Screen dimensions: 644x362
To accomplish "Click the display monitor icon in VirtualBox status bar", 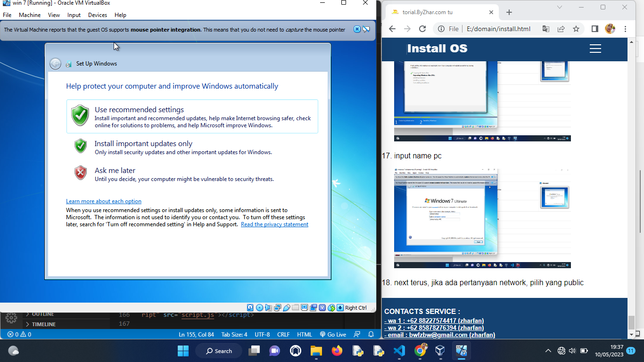I will click(x=305, y=308).
